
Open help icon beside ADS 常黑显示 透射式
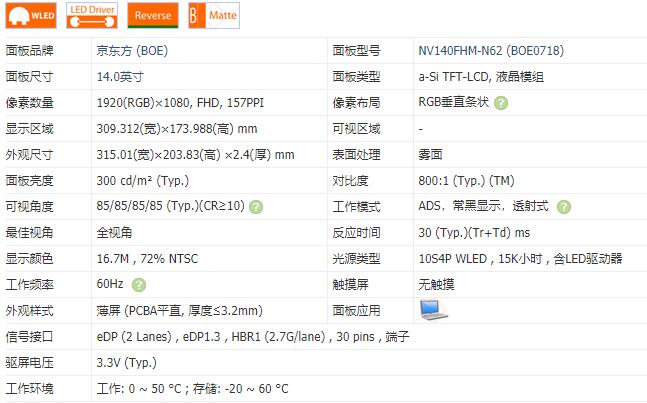(x=564, y=207)
